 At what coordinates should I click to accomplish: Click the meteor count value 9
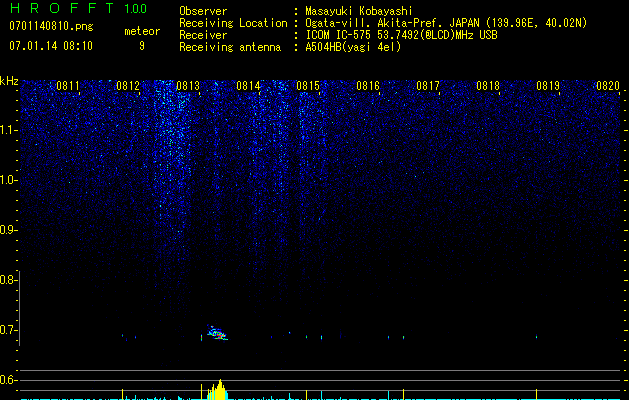(x=142, y=46)
